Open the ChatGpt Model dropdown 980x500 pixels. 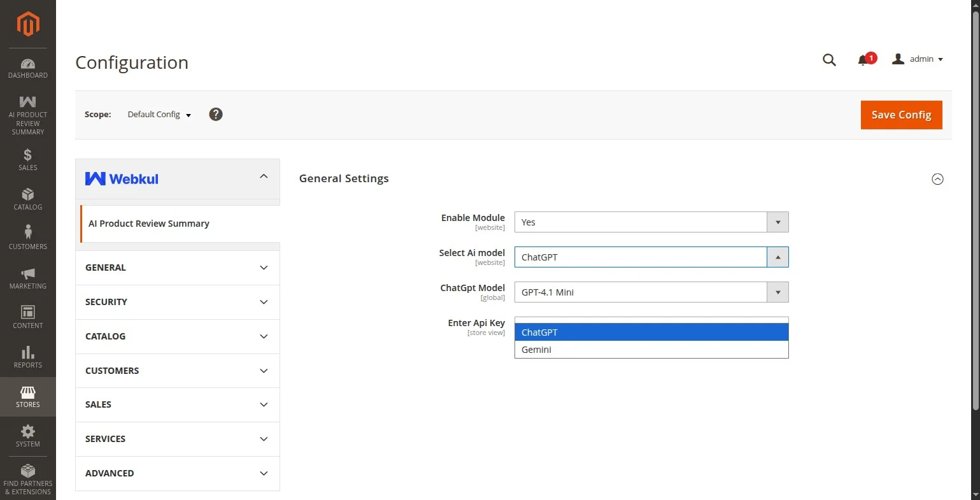(651, 292)
